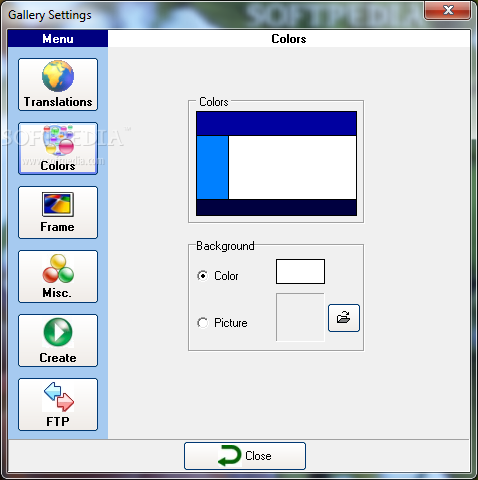Open the Translations menu section
The width and height of the screenshot is (478, 480).
pos(58,84)
